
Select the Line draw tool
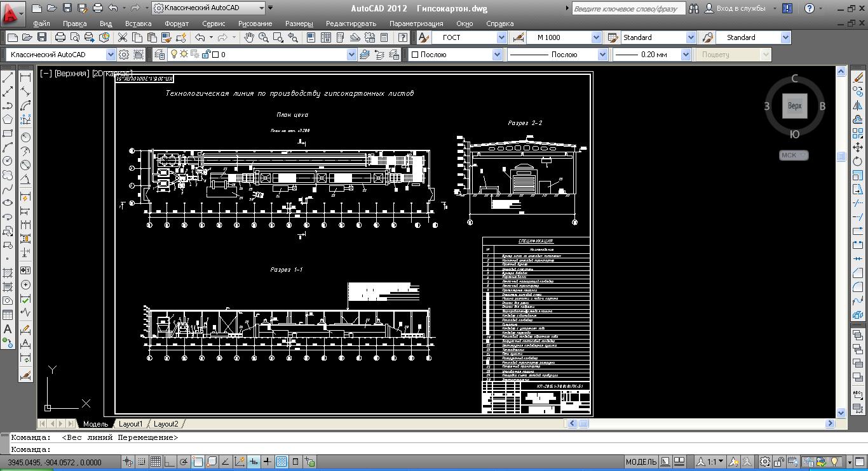[8, 77]
